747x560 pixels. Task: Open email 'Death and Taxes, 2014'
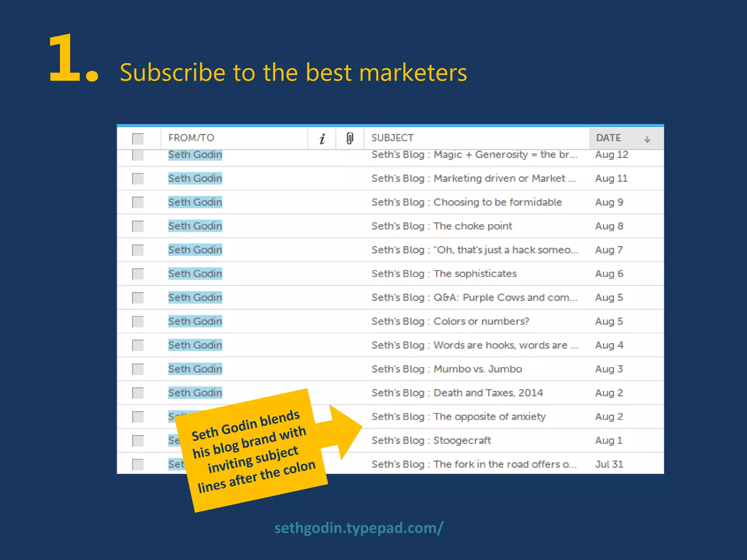457,393
